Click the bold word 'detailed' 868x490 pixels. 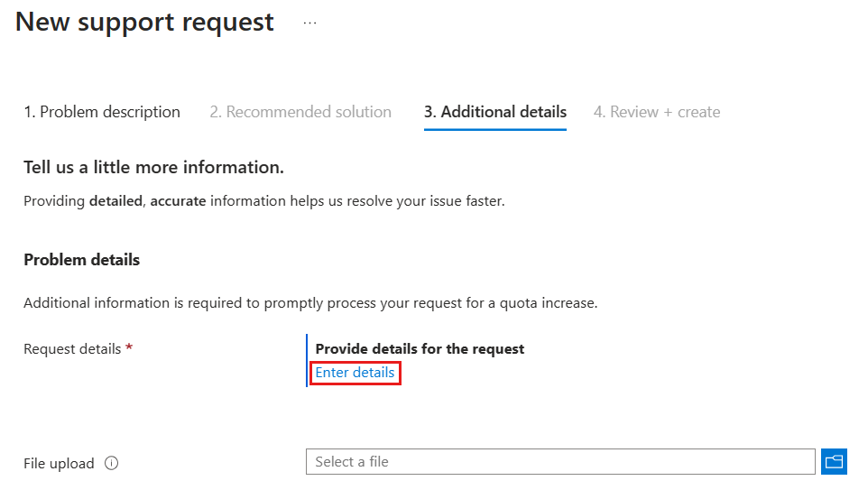click(x=115, y=200)
